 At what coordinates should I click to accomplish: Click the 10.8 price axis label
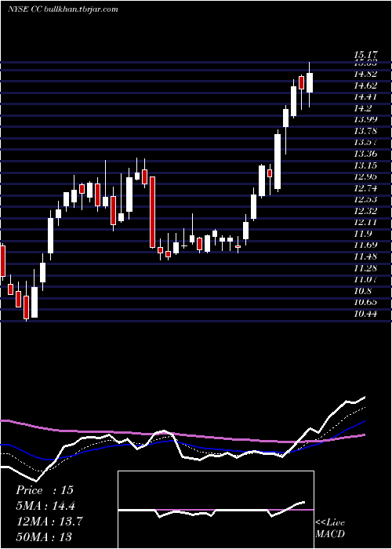pyautogui.click(x=362, y=291)
